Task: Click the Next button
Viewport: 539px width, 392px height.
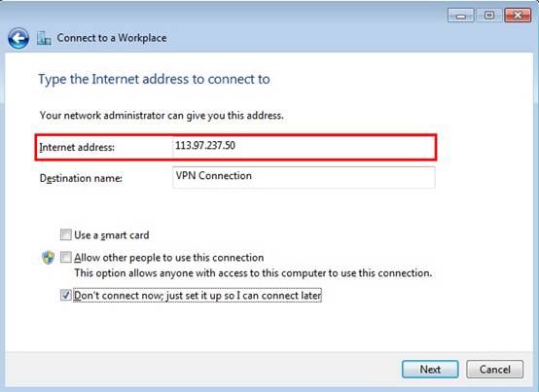Action: 430,370
